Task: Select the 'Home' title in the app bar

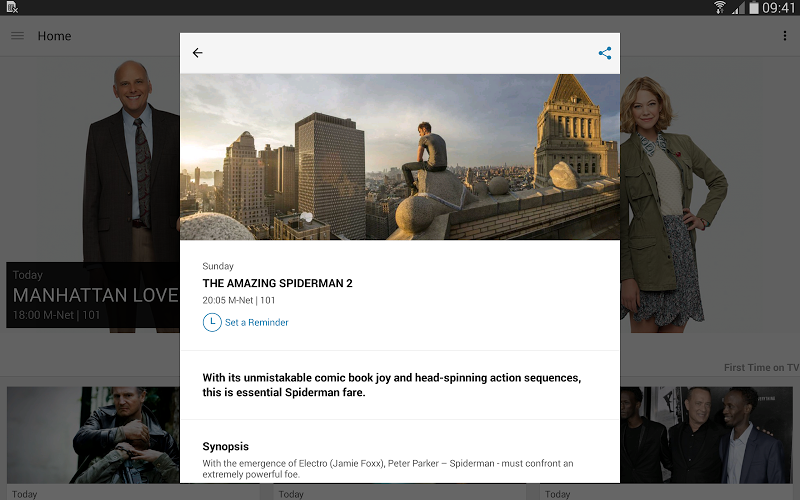Action: click(54, 36)
